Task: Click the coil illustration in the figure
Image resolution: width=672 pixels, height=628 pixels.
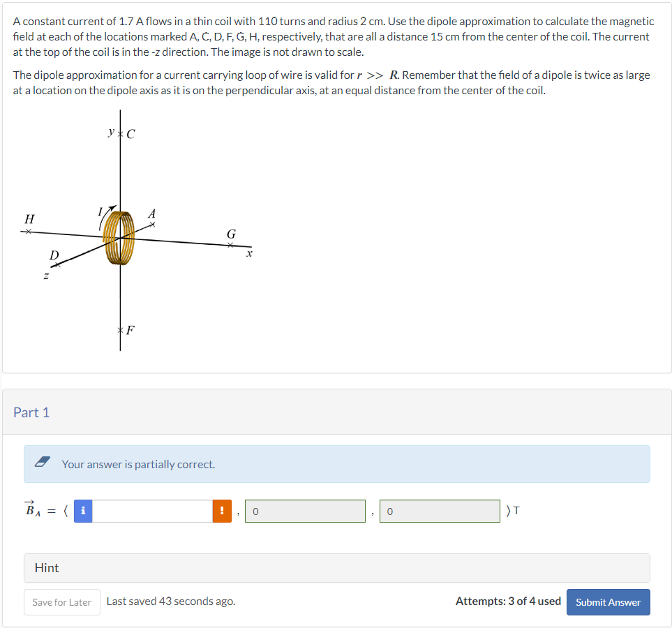Action: coord(119,237)
